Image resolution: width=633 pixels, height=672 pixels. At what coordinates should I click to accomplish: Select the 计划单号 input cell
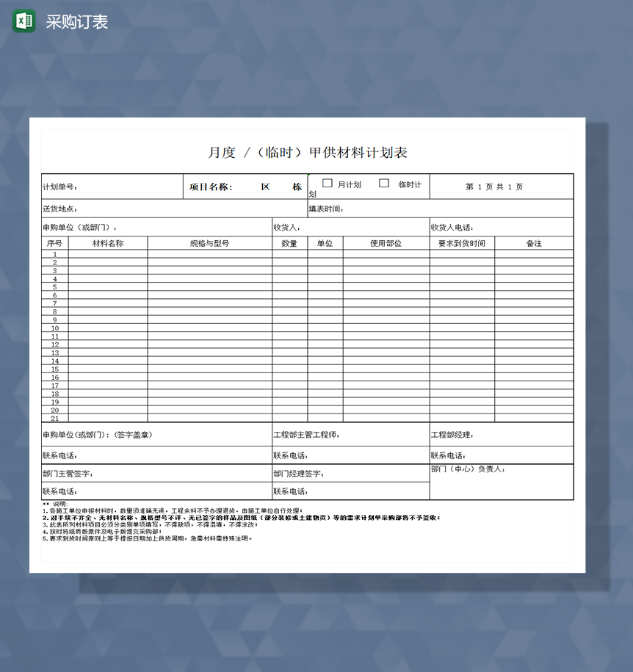(x=110, y=186)
